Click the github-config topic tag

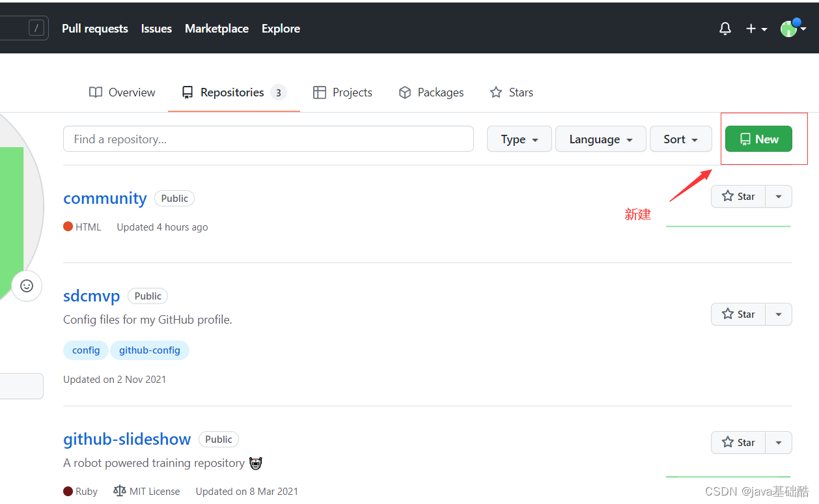[150, 350]
